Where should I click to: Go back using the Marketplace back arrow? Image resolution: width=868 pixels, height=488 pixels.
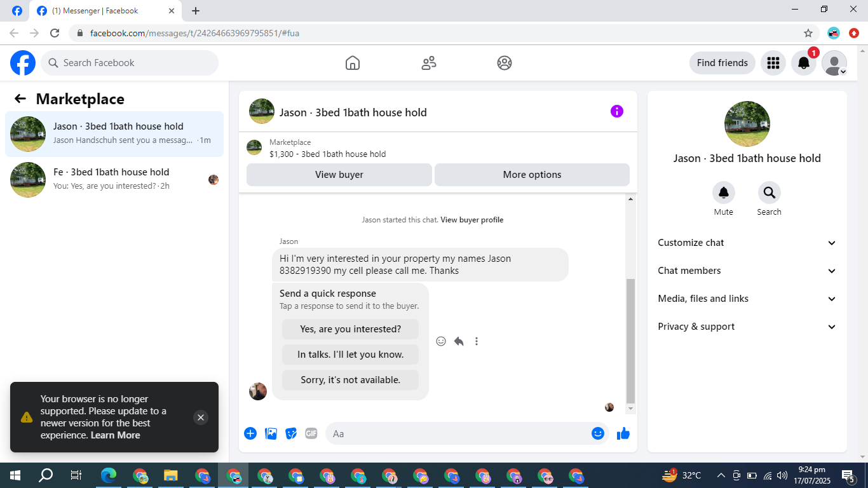20,98
